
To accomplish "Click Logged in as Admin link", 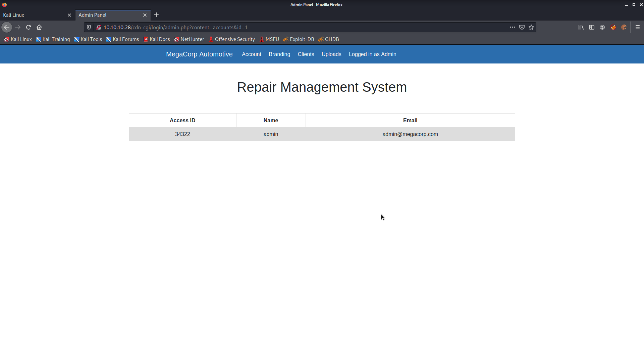I will point(373,54).
